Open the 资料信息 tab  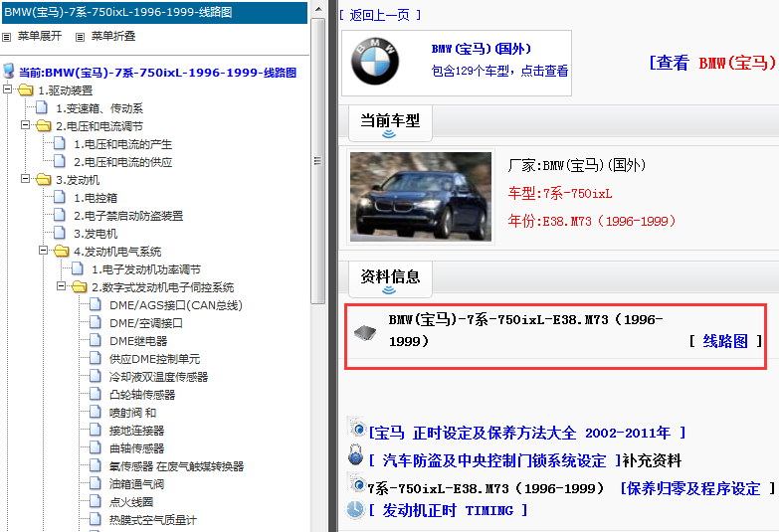click(x=390, y=278)
